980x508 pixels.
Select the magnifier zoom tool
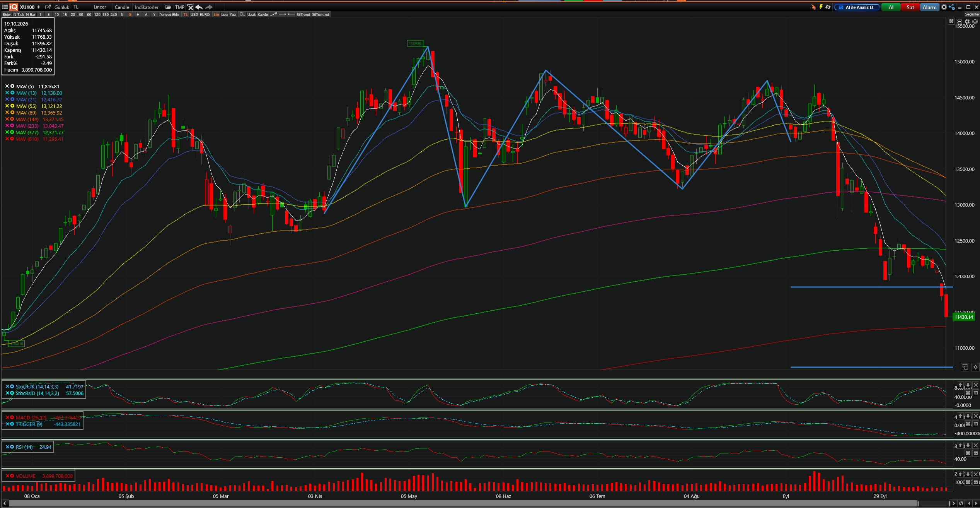tap(242, 14)
